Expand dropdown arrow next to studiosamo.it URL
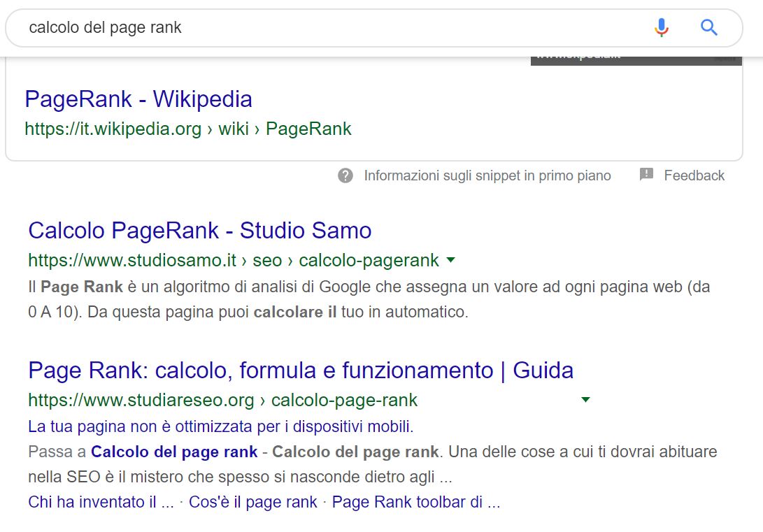763x532 pixels. coord(451,259)
